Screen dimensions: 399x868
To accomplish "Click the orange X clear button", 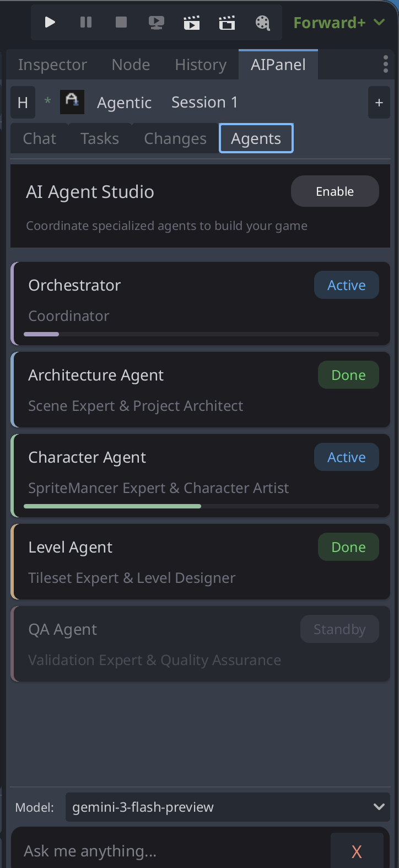I will point(357,852).
